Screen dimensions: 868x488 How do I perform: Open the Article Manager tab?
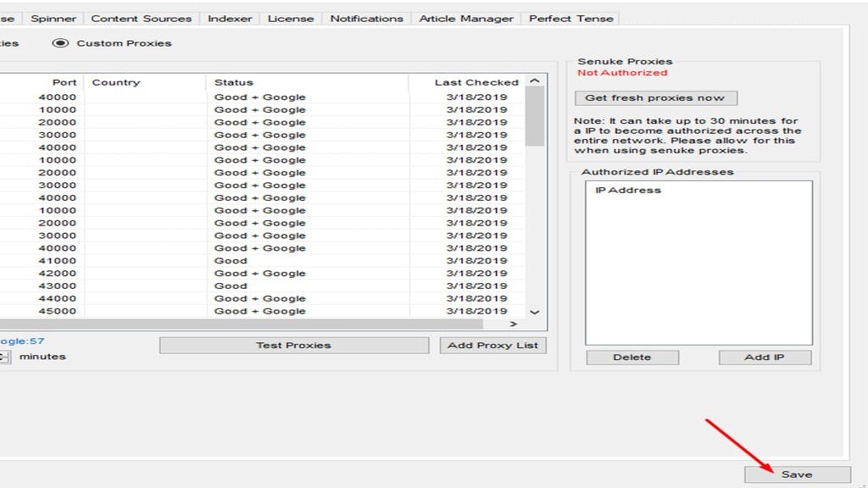coord(466,19)
